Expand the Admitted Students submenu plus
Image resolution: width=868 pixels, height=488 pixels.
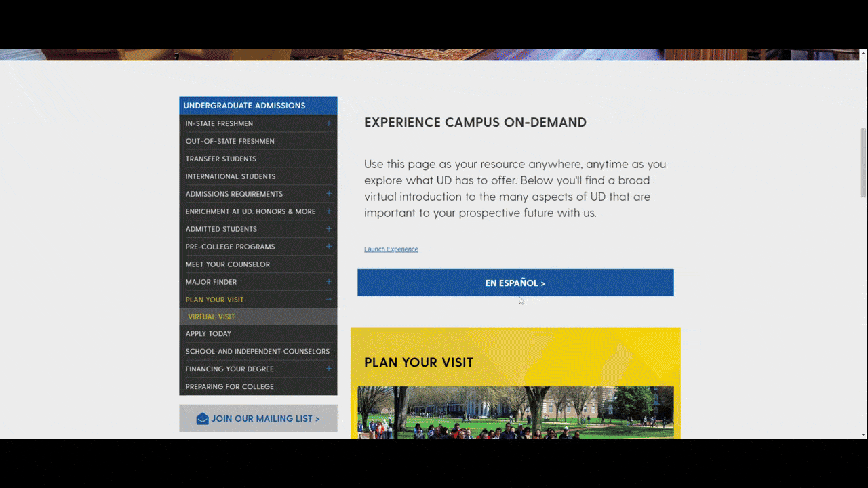tap(329, 229)
